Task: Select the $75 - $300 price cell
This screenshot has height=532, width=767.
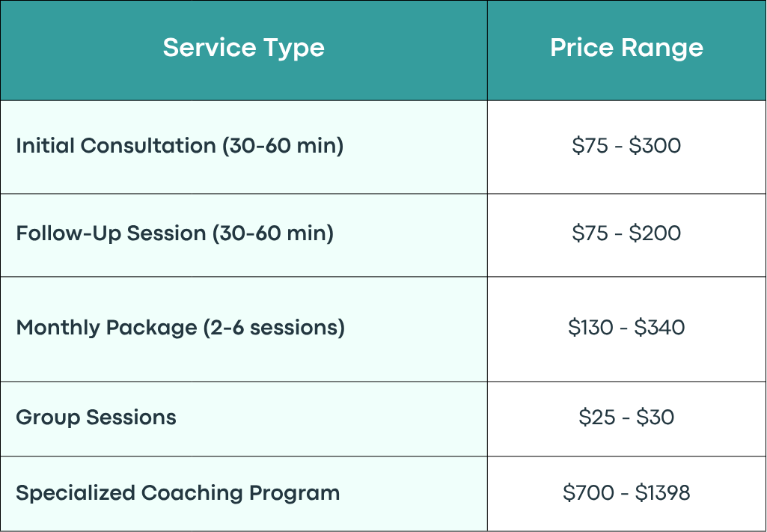Action: coord(626,147)
